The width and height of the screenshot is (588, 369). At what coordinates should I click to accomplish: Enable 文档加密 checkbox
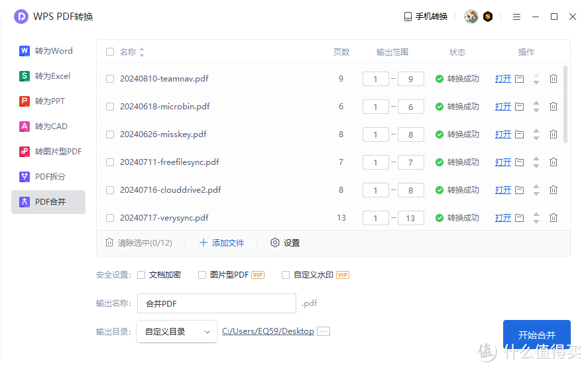tap(141, 275)
